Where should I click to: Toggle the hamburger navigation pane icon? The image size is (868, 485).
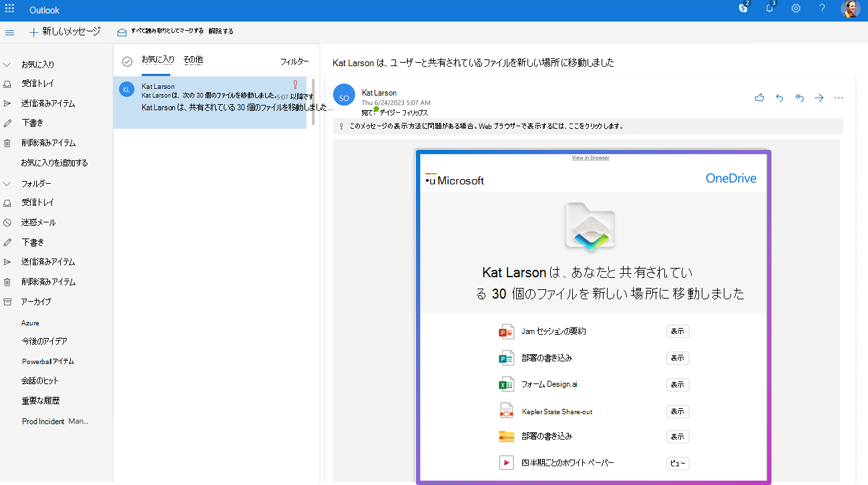pos(9,32)
